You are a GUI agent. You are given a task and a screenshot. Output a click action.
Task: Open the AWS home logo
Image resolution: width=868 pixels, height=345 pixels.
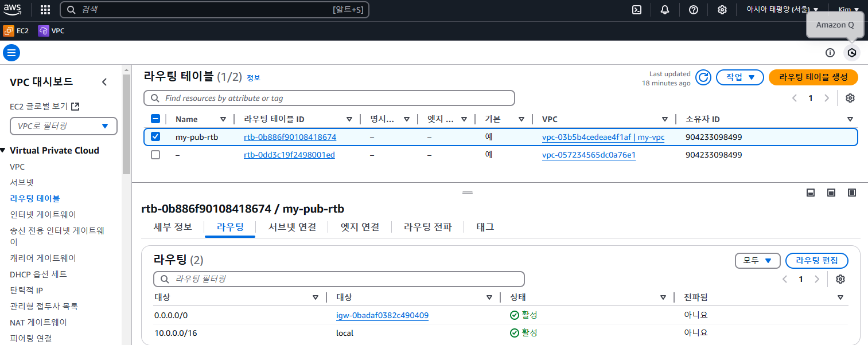[x=13, y=10]
